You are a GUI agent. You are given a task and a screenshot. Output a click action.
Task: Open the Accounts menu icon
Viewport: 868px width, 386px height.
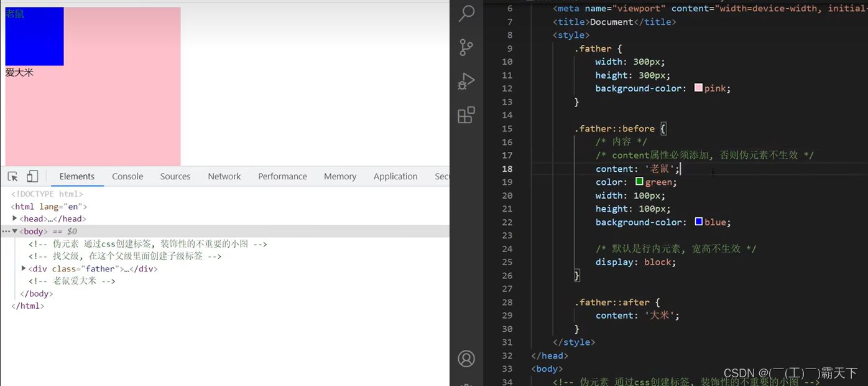pyautogui.click(x=466, y=359)
